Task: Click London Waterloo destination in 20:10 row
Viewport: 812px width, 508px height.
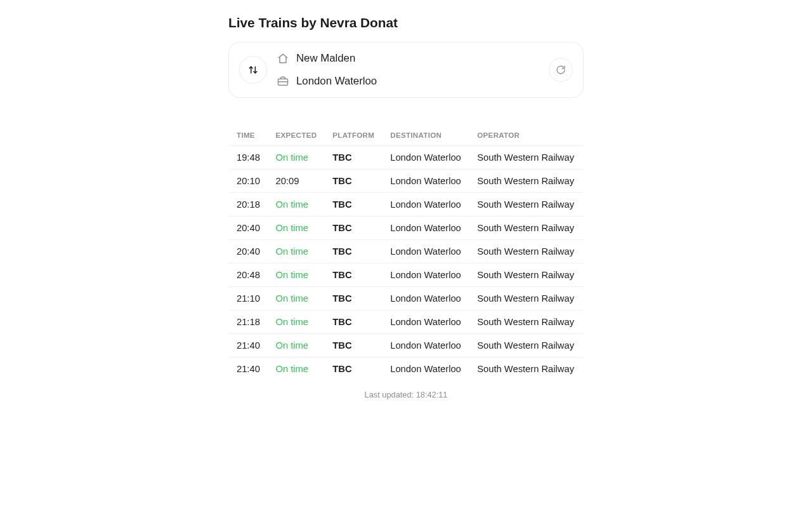Action: [x=426, y=181]
